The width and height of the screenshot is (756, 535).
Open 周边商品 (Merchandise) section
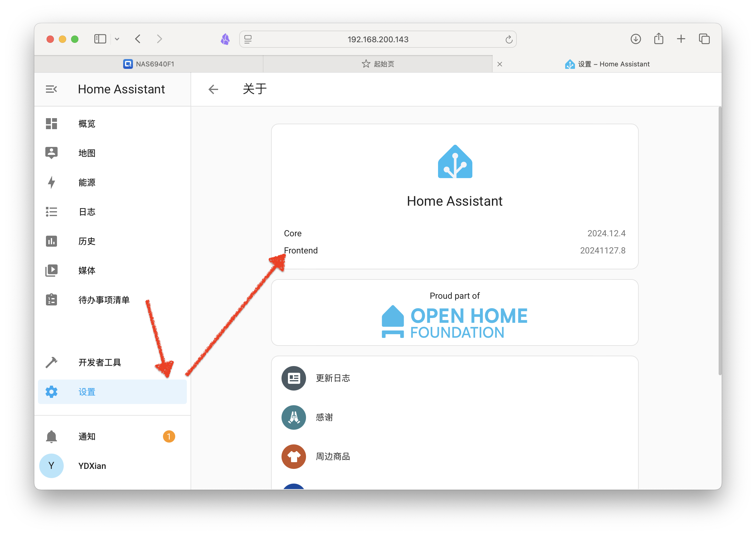pos(334,456)
